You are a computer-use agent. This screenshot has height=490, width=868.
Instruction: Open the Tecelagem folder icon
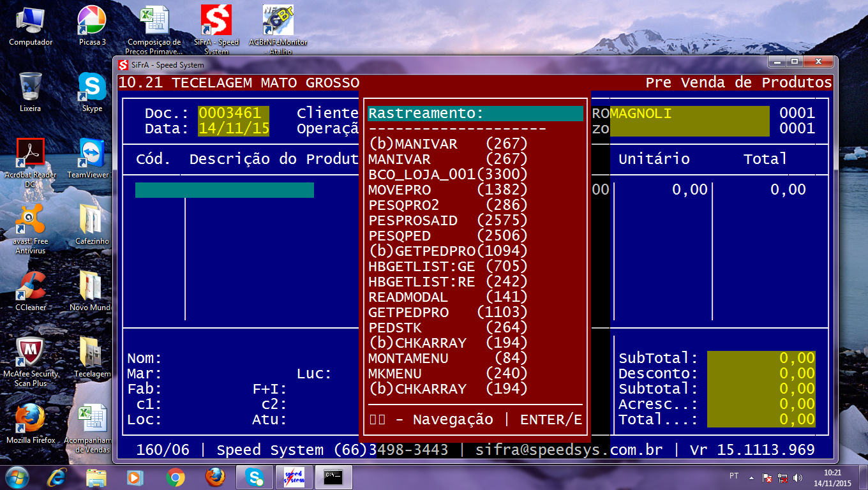click(93, 358)
